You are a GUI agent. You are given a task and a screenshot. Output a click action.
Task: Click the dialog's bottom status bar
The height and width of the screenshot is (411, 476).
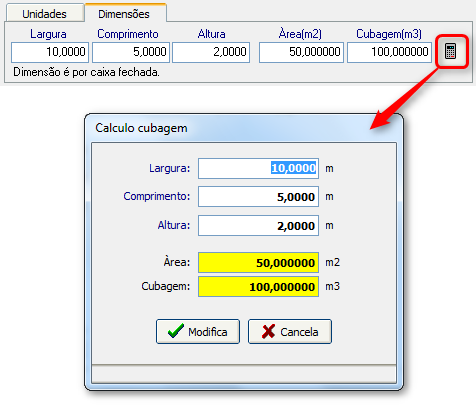pyautogui.click(x=244, y=374)
